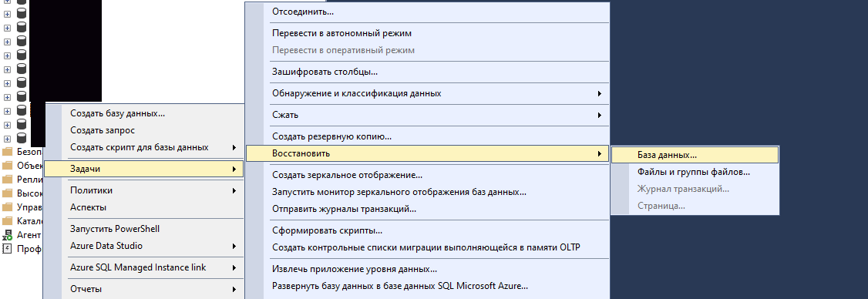This screenshot has height=299, width=868.
Task: Open Azure SQL Managed Instance link submenu
Action: coord(143,267)
